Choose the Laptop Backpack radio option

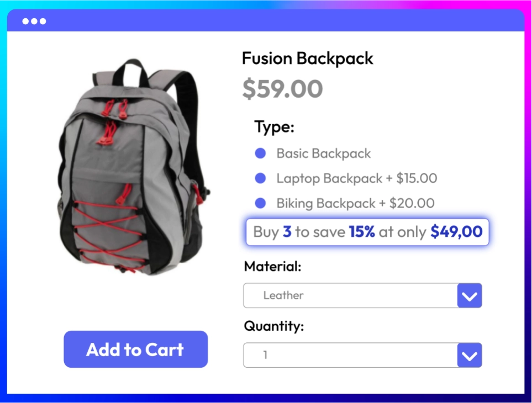pos(260,178)
